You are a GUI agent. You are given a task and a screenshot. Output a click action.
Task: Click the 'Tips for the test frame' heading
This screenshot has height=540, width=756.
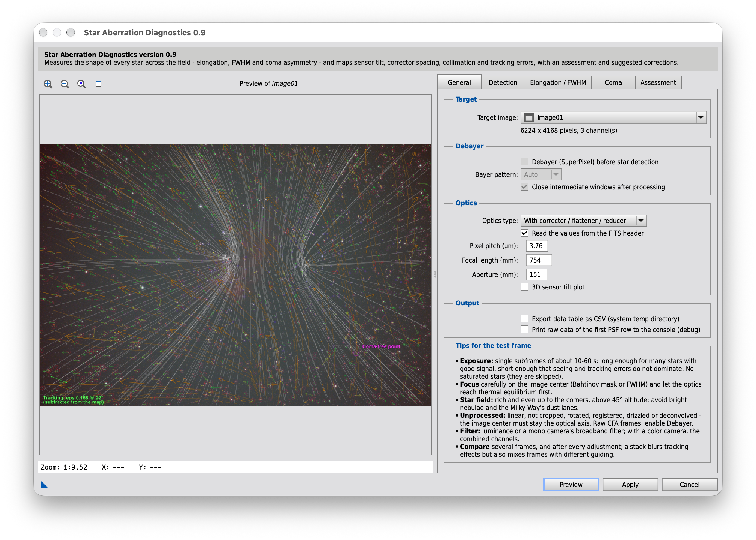click(x=493, y=346)
